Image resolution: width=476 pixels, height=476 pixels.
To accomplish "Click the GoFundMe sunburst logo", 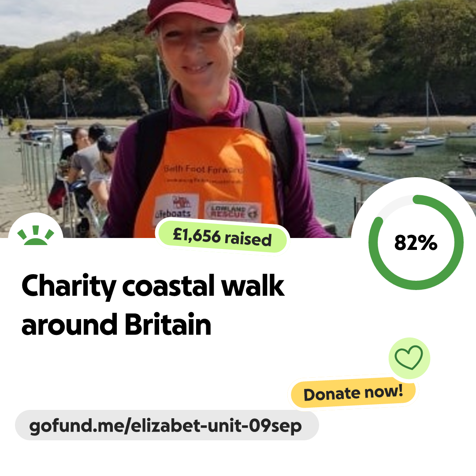I will (36, 235).
